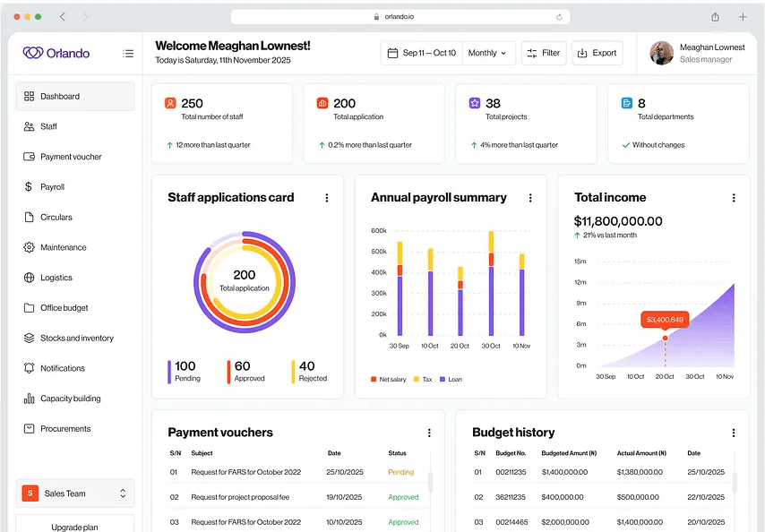Collapse the sidebar with the menu icon
This screenshot has width=765, height=532.
128,53
